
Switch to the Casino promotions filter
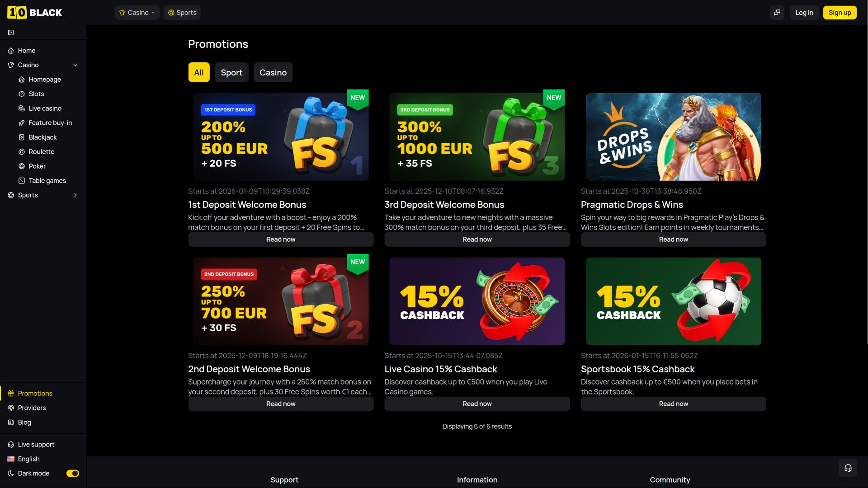[x=273, y=72]
